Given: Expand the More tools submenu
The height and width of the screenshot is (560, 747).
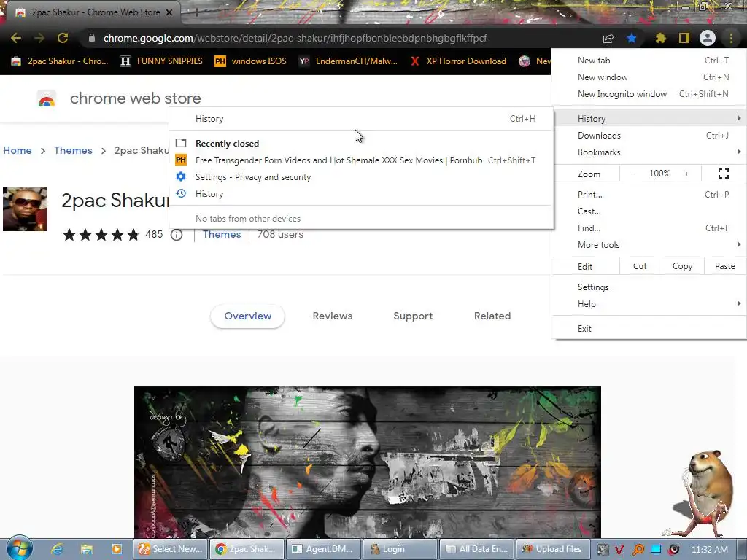Looking at the screenshot, I should (649, 245).
